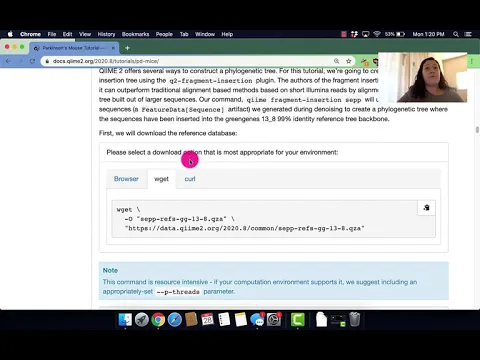Bookmark this page with the star icon
The height and width of the screenshot is (360, 480).
(349, 61)
